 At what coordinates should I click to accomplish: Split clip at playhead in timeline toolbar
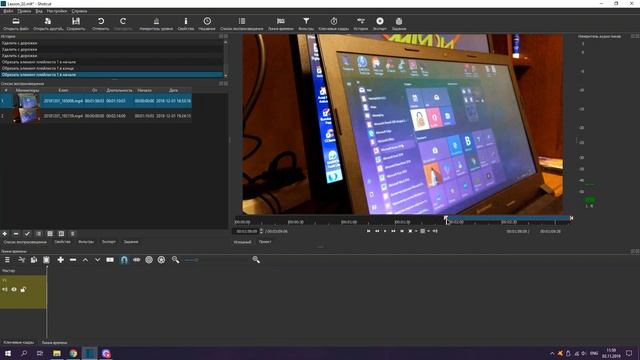point(110,260)
